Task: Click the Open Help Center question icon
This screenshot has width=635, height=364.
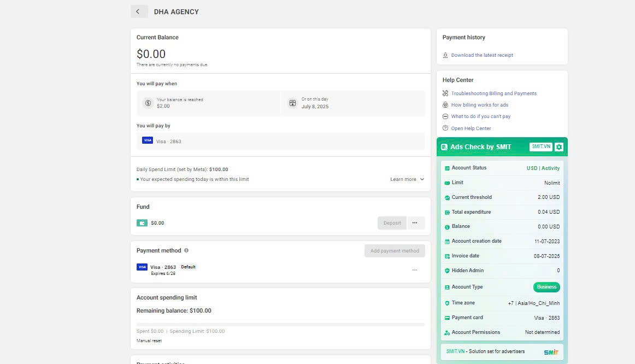Action: pos(445,128)
